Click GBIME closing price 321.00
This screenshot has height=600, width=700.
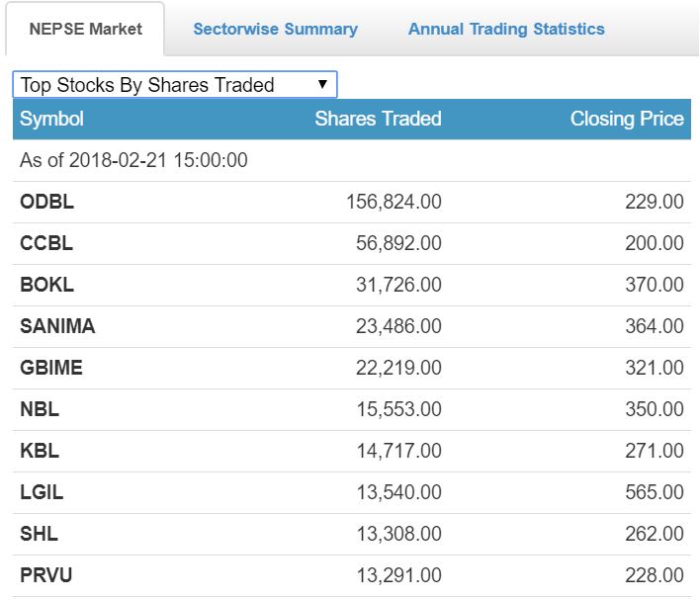pos(655,368)
